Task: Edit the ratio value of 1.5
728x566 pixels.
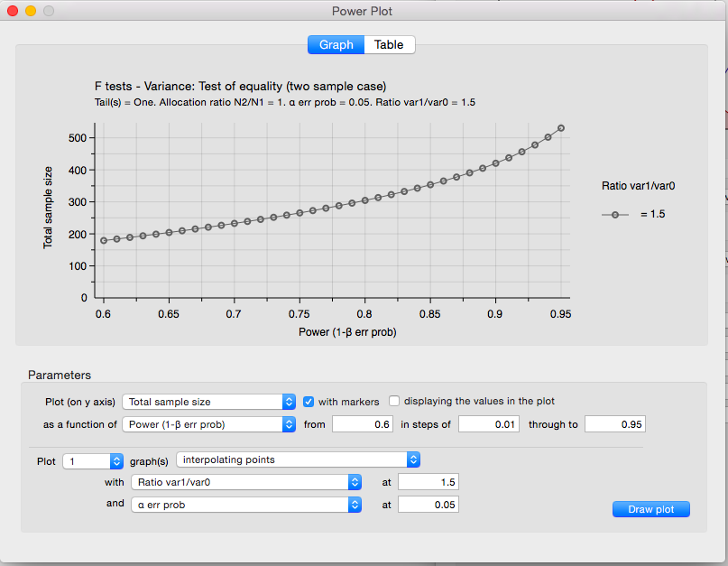Action: click(x=430, y=481)
